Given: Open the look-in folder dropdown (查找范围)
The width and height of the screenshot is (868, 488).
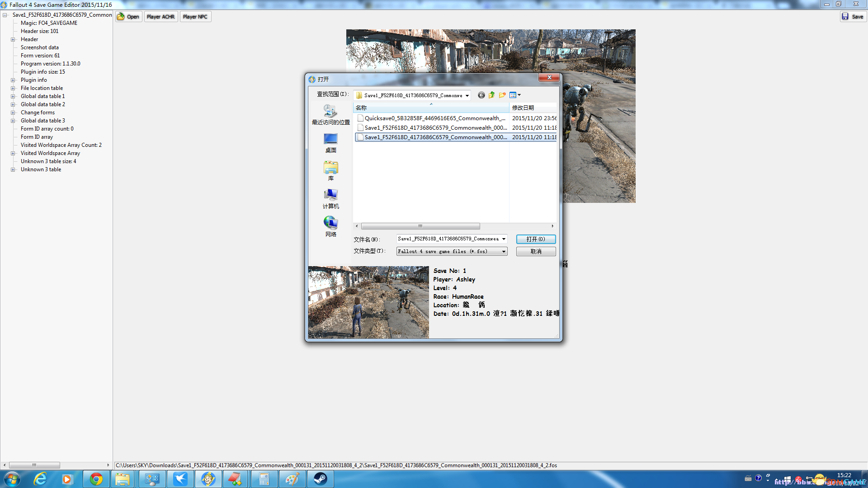Looking at the screenshot, I should coord(467,95).
